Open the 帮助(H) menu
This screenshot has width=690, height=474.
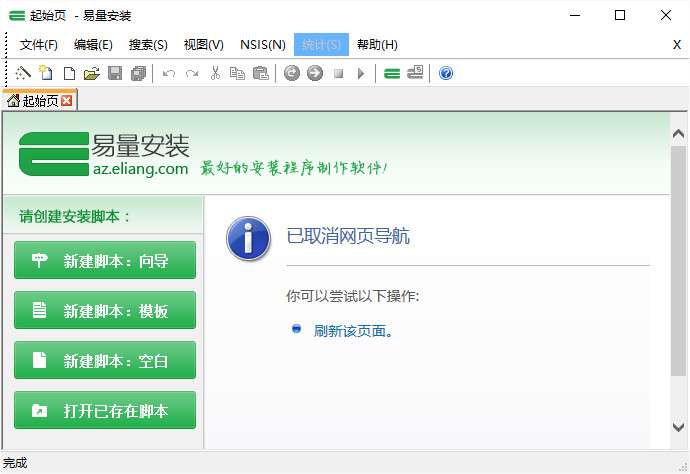(377, 44)
